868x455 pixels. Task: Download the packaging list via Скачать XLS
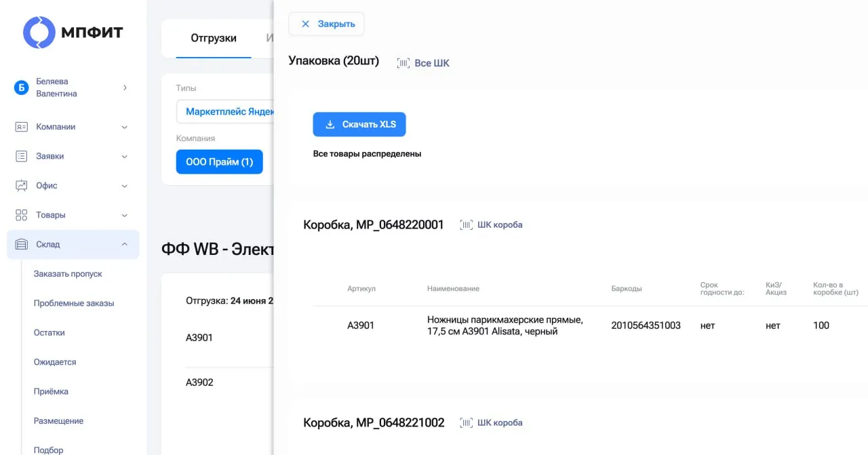(359, 125)
